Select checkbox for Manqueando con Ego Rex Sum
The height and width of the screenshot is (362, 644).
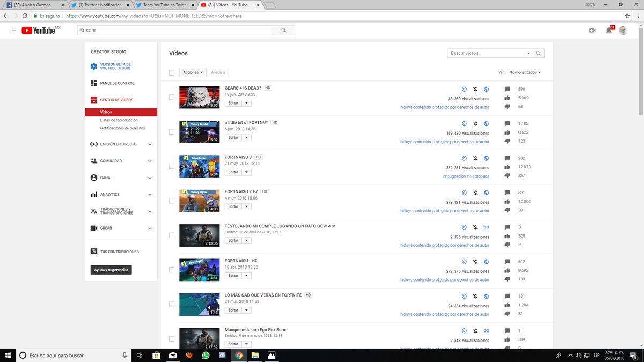[x=172, y=339]
